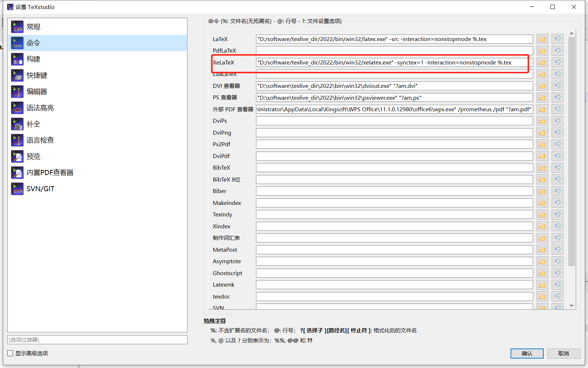Click the commands list vertical scrollbar thumb
588x368 pixels.
[571, 151]
